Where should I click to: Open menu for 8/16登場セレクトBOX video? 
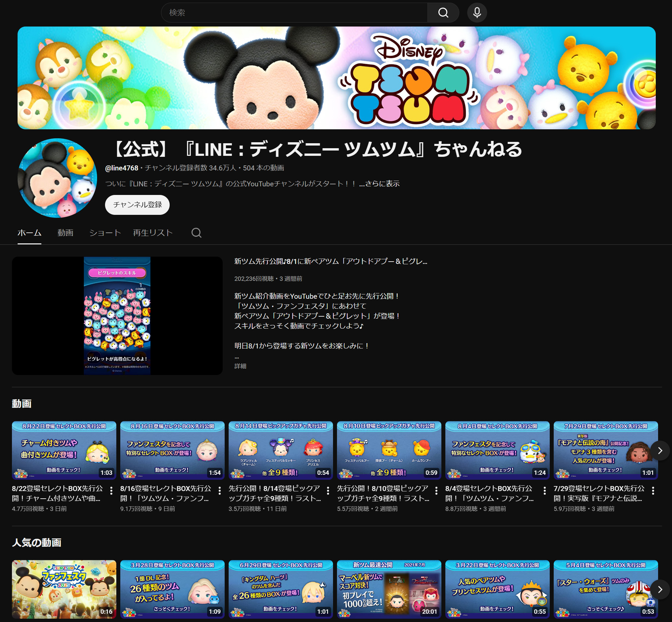(220, 490)
